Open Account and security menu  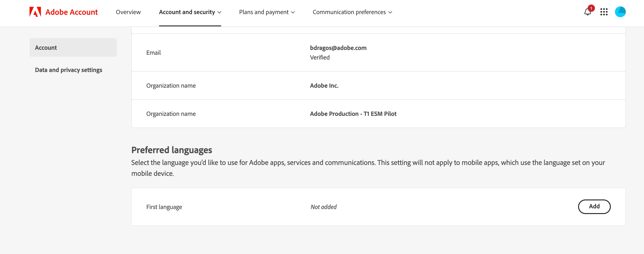point(187,12)
